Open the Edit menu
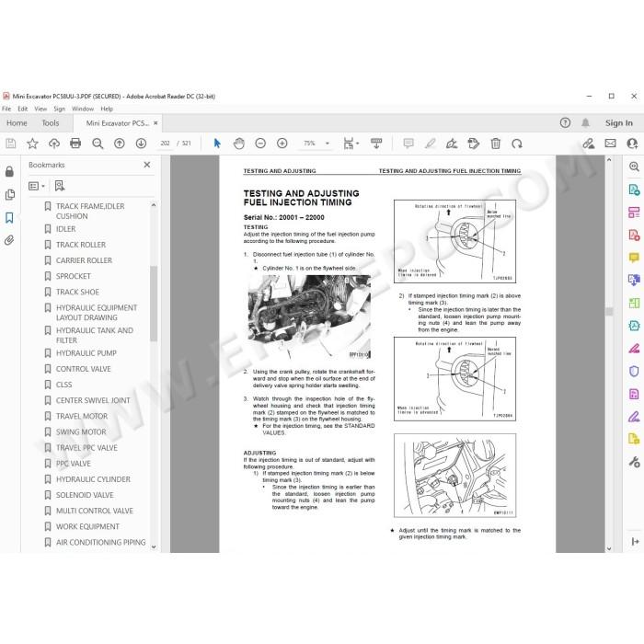The width and height of the screenshot is (644, 644). point(23,109)
